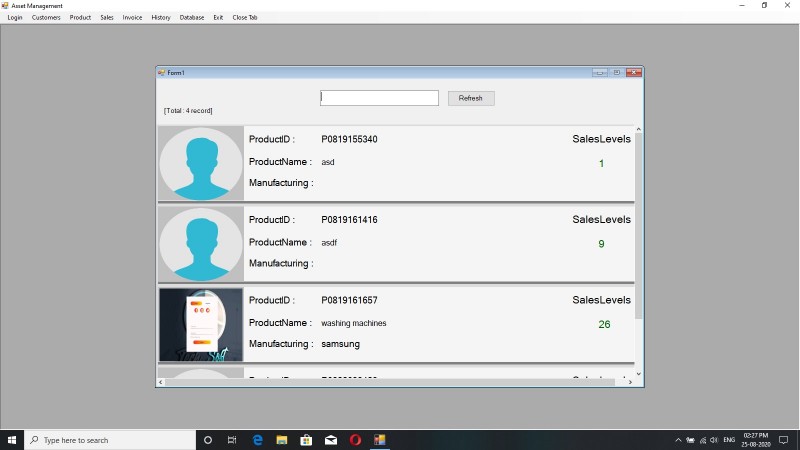
Task: Click the Refresh button
Action: tap(471, 98)
